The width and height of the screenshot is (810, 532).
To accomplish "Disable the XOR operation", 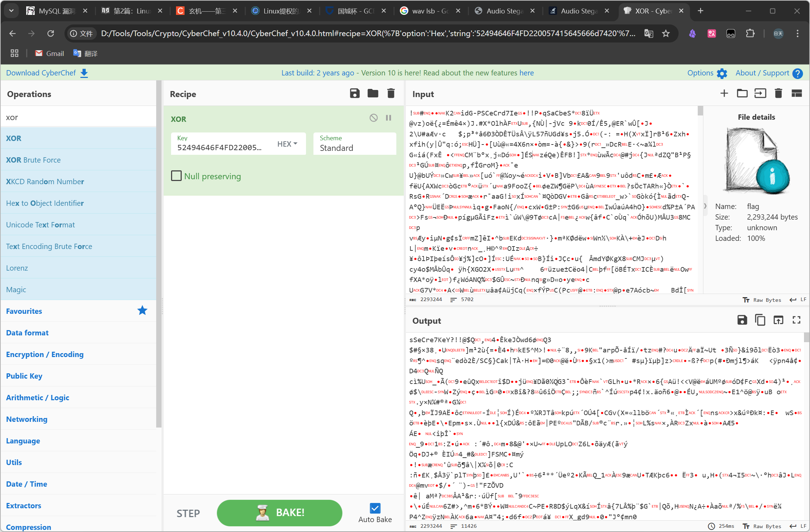I will (x=373, y=118).
